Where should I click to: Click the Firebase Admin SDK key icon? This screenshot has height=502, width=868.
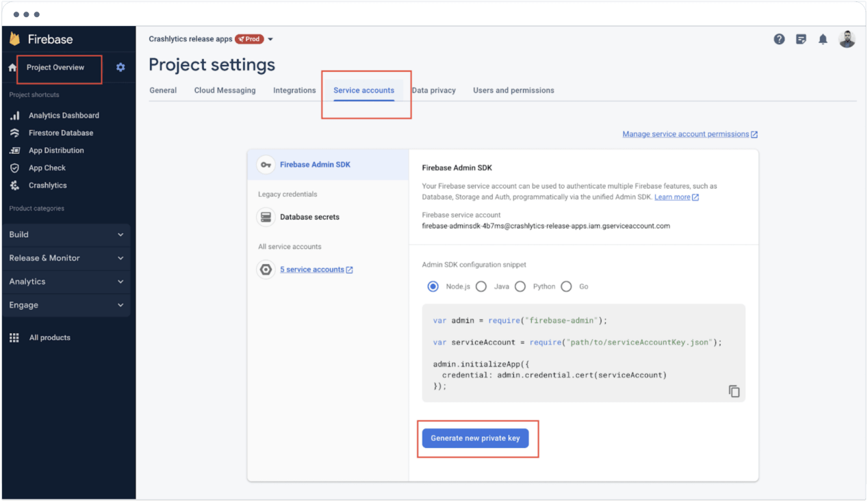(266, 165)
